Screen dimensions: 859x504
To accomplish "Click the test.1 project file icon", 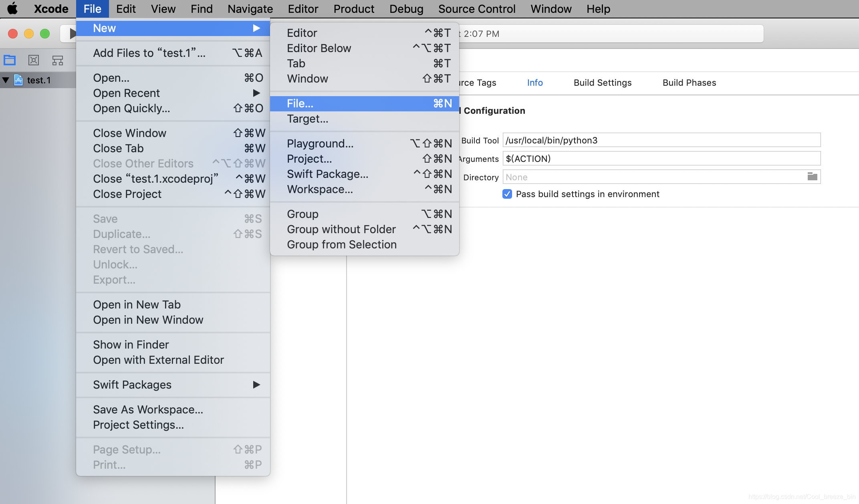I will pos(18,80).
